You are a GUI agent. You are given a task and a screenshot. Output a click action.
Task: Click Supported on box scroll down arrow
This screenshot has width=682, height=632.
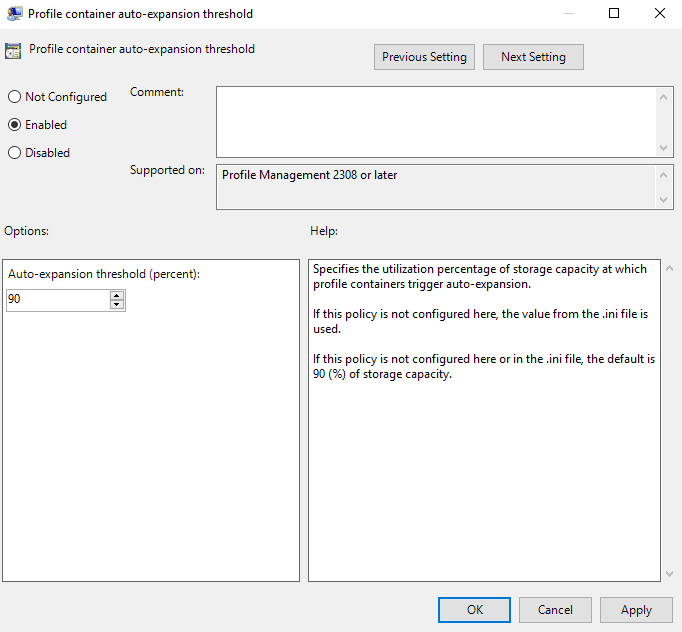[x=665, y=200]
